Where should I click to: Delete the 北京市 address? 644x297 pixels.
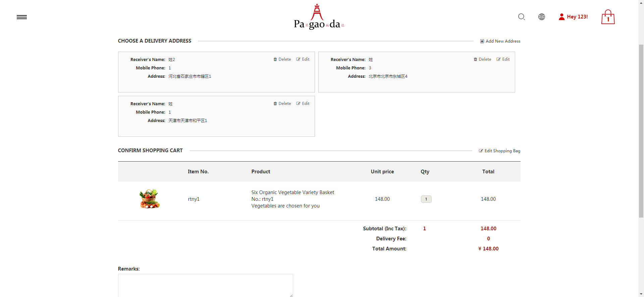click(x=482, y=59)
